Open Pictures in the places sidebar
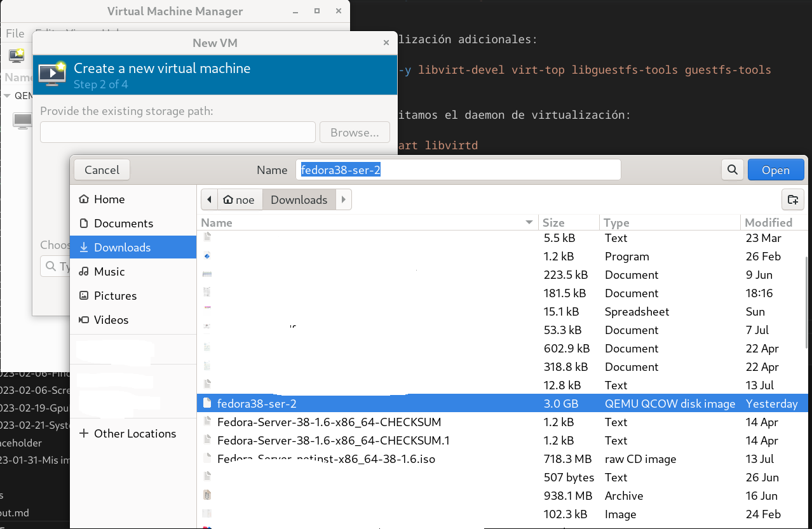 coord(133,296)
